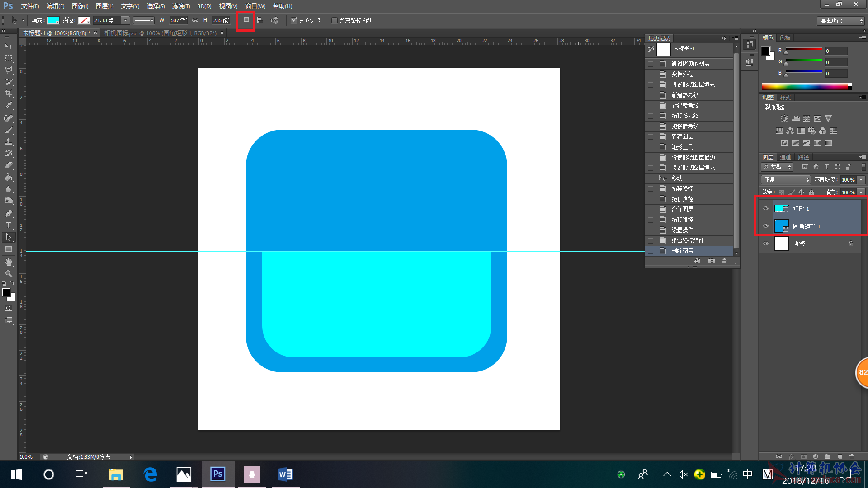Open the stroke line style dropdown
Image resolution: width=868 pixels, height=488 pixels.
coord(144,20)
